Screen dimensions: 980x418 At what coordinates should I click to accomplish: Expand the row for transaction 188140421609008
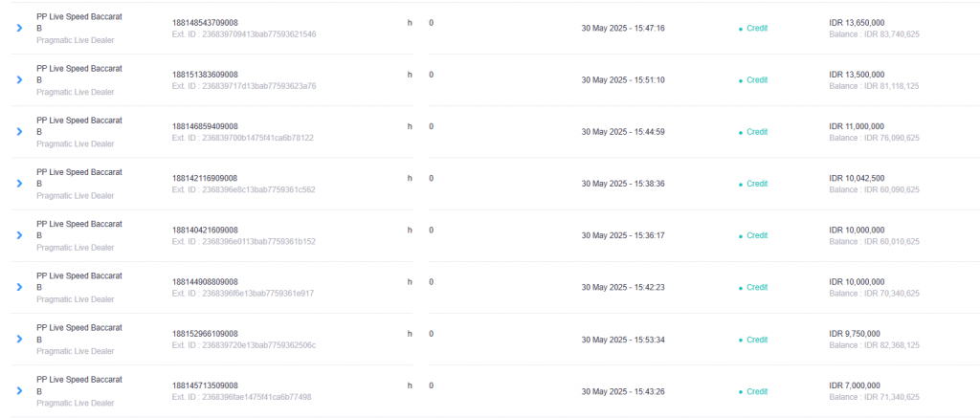(19, 235)
